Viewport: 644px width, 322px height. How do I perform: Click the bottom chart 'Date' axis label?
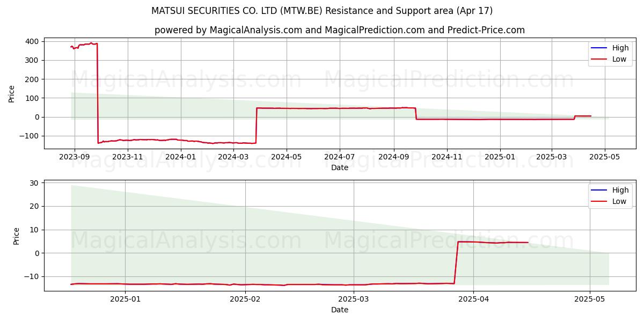340,310
